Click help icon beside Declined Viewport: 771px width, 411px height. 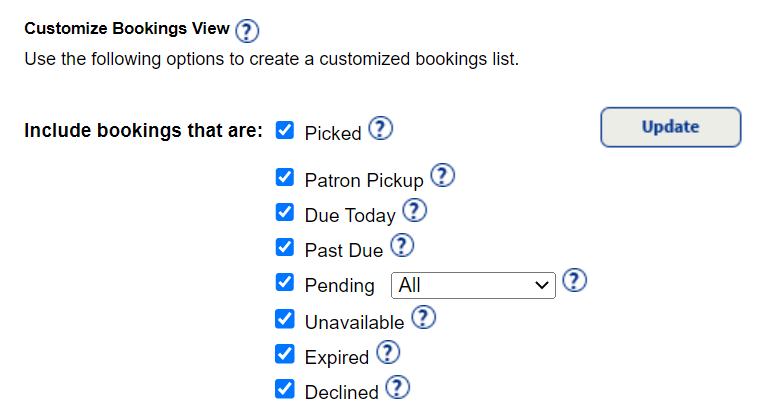click(x=398, y=388)
